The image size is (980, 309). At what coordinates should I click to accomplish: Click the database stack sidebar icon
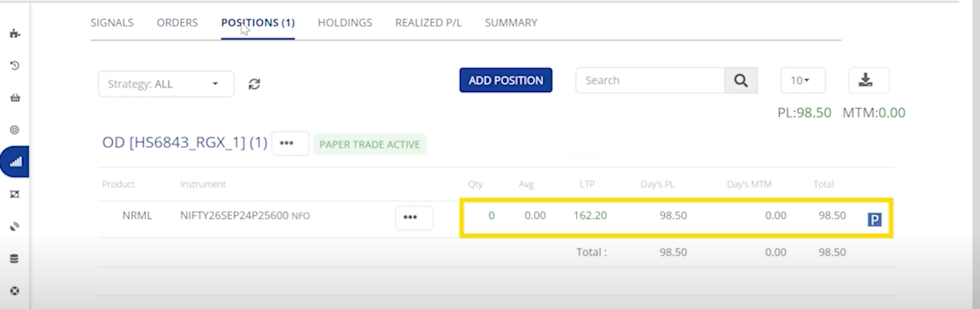tap(15, 259)
